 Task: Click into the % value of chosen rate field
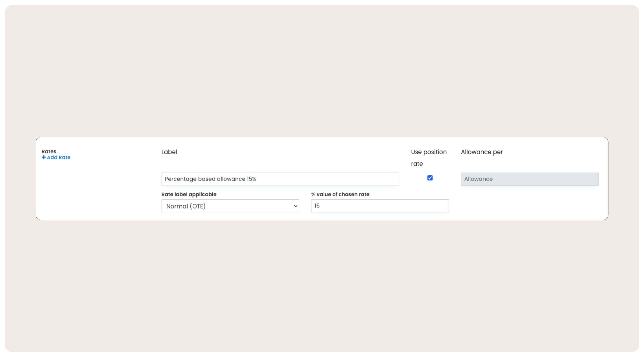tap(380, 206)
